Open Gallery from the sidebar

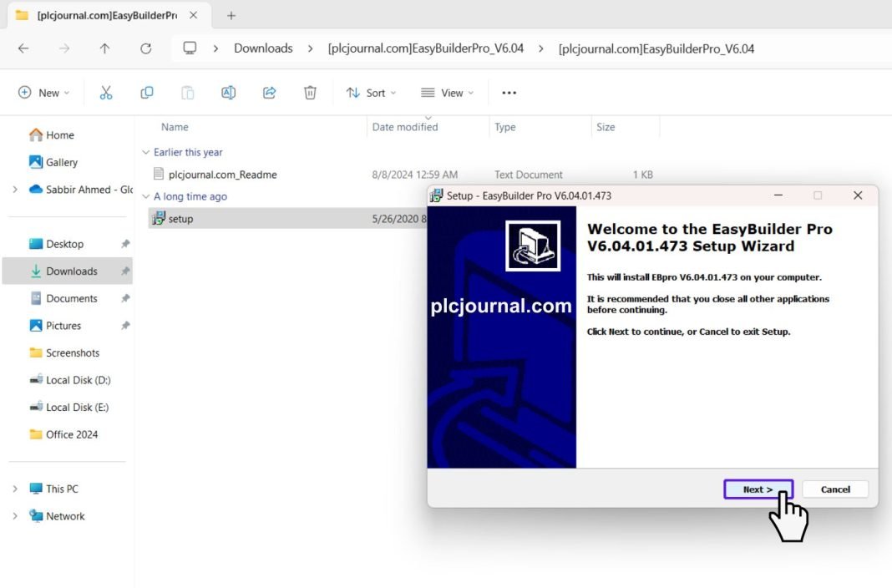[61, 161]
